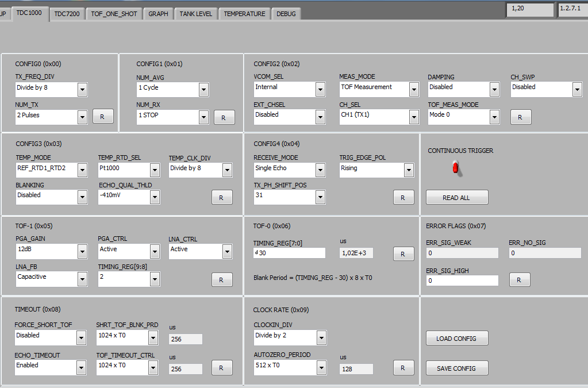
Task: Select the TANK LEVEL tab
Action: coord(196,14)
